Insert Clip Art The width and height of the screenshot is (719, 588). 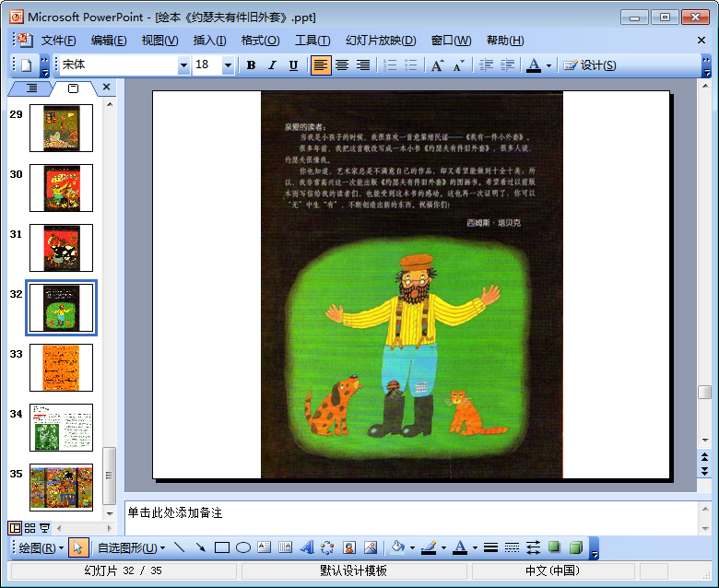coord(349,547)
